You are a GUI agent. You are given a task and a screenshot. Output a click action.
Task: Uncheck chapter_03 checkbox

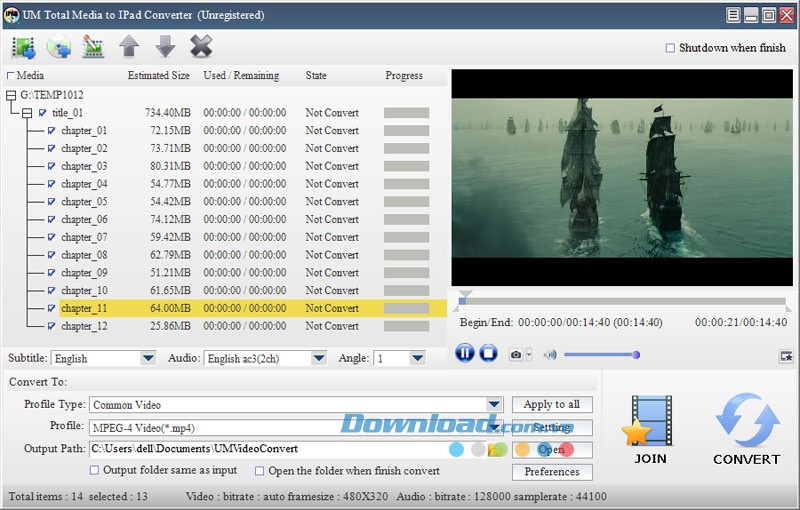52,166
